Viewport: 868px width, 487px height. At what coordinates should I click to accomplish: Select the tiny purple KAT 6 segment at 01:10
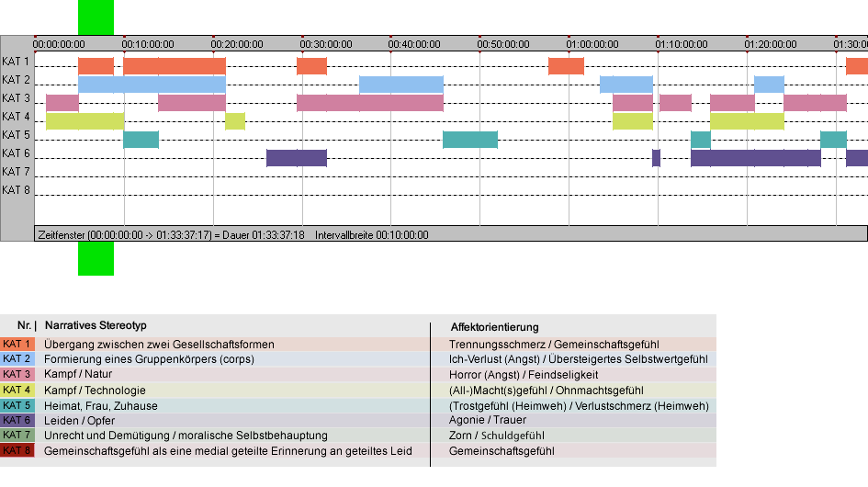(657, 157)
